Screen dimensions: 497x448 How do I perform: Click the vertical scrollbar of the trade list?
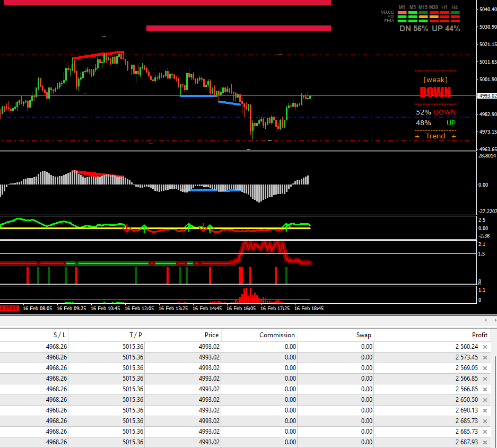(494, 392)
